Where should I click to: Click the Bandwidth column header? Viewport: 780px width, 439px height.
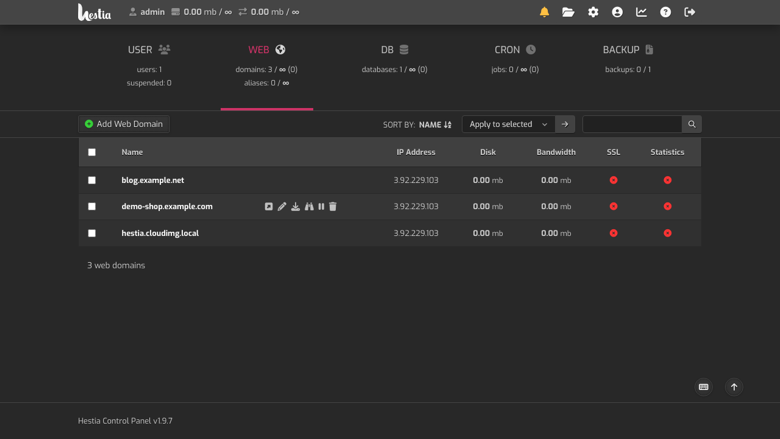click(x=556, y=152)
